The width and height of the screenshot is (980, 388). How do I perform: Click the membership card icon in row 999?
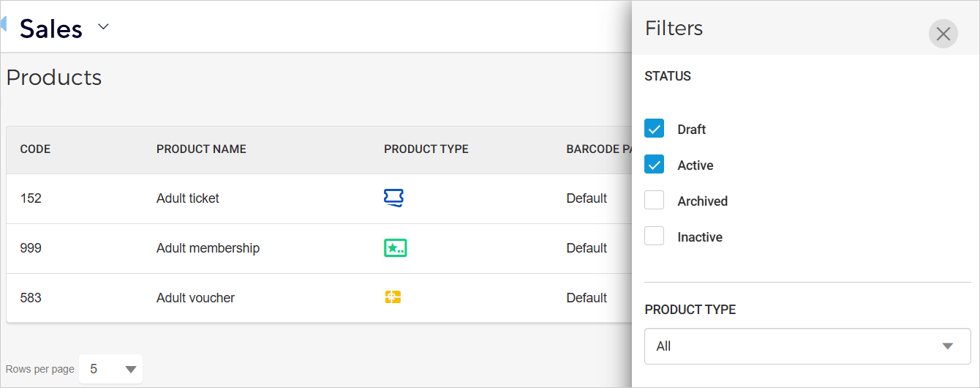click(x=395, y=248)
